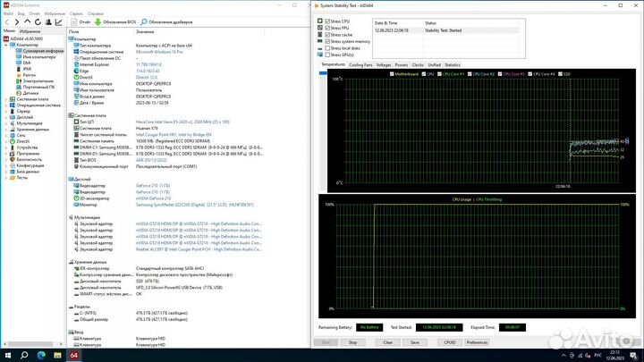Open the Справка menu

tap(96, 13)
